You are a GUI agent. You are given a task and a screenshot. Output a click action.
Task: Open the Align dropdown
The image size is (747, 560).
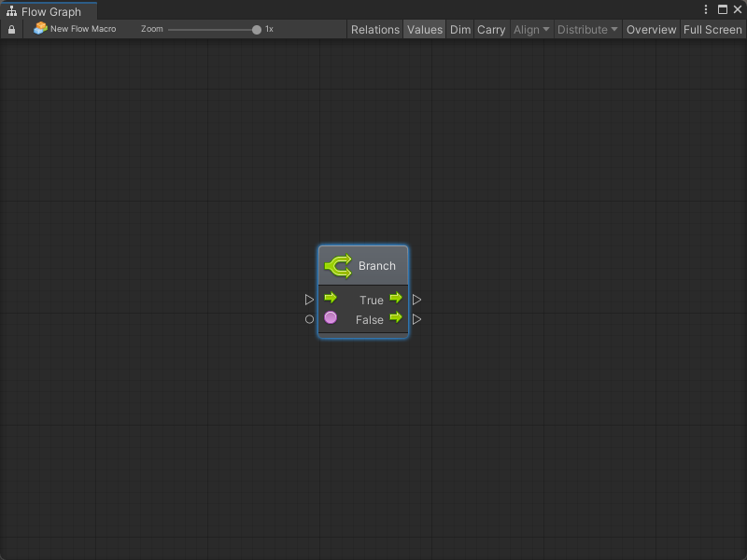pos(531,30)
